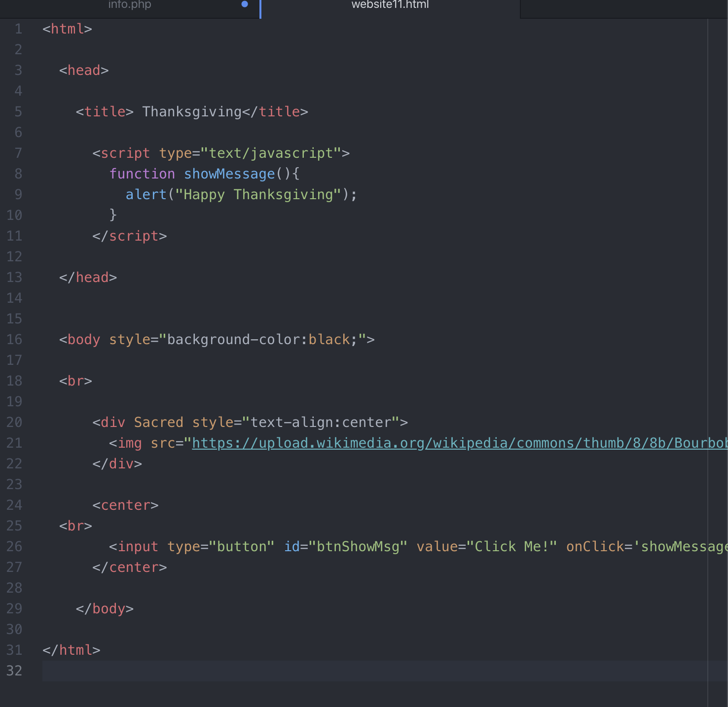
Task: Click the "btnShowMsg" id value
Action: click(358, 547)
